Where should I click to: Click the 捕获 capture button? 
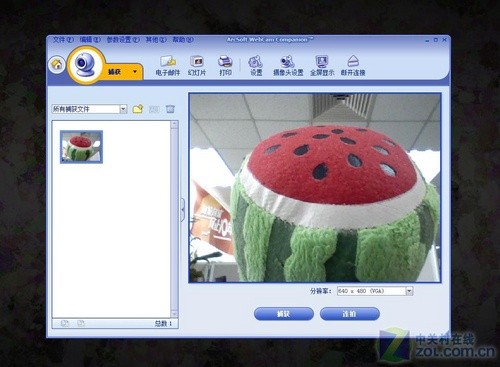284,314
